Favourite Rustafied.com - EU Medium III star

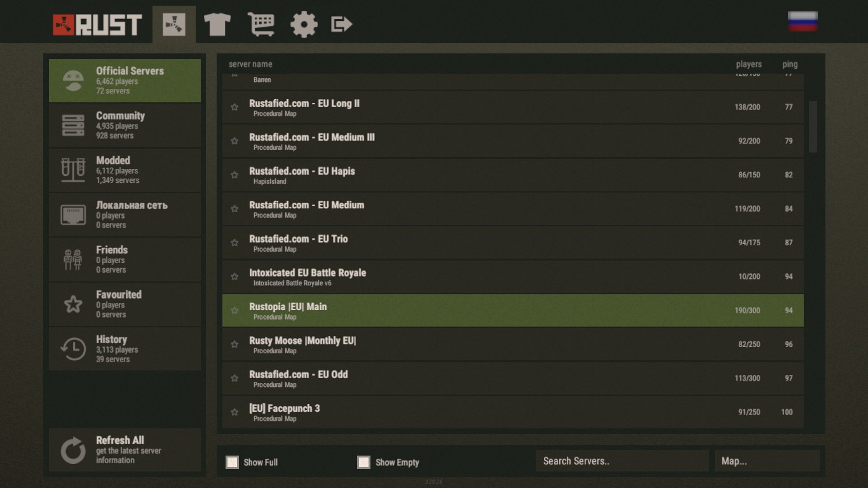234,141
